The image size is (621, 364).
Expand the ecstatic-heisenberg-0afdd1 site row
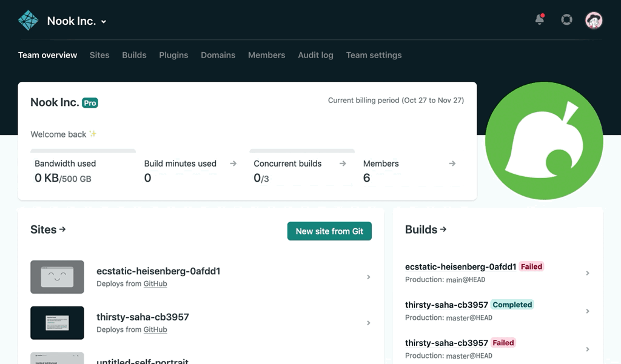click(369, 277)
